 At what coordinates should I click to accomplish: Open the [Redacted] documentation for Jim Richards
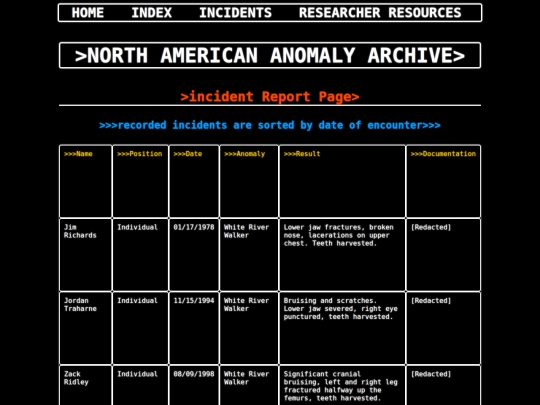431,227
